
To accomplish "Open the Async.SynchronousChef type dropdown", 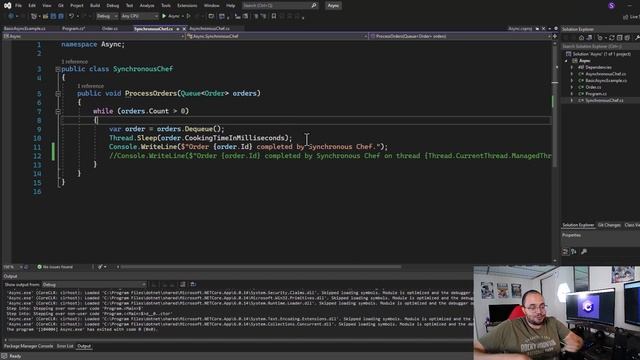I will [x=278, y=36].
